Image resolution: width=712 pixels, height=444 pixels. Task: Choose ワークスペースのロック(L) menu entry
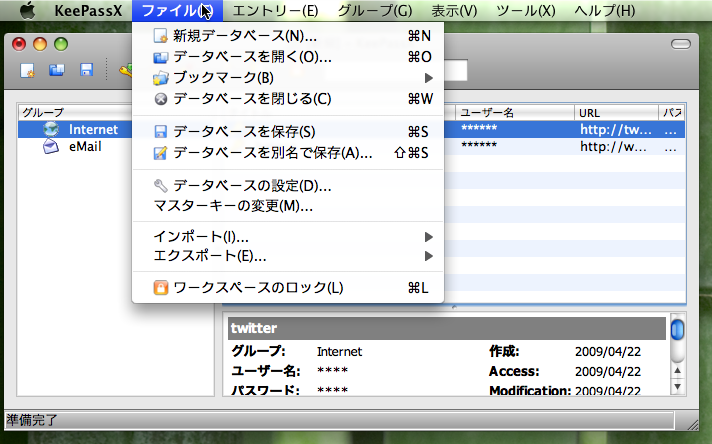pyautogui.click(x=287, y=288)
